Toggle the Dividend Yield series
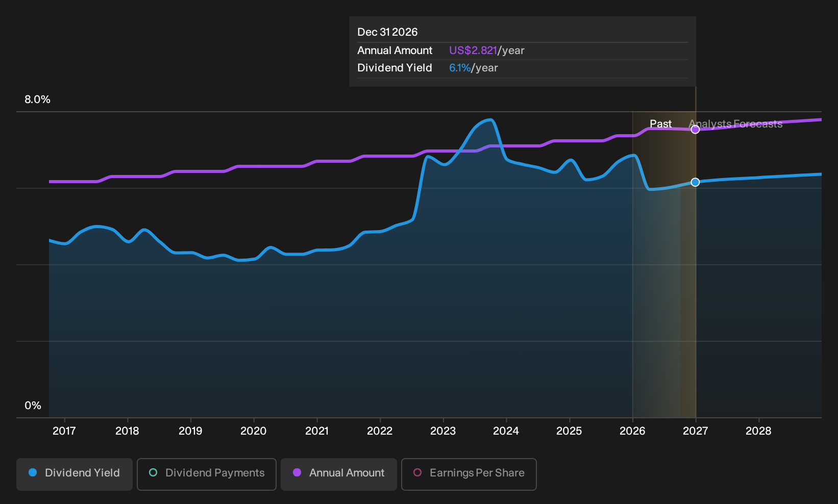This screenshot has height=504, width=838. coord(75,474)
